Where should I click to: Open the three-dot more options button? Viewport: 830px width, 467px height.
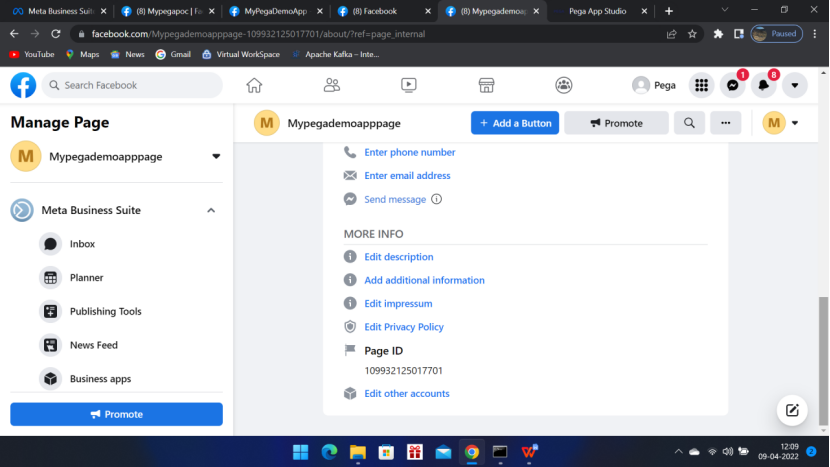726,123
